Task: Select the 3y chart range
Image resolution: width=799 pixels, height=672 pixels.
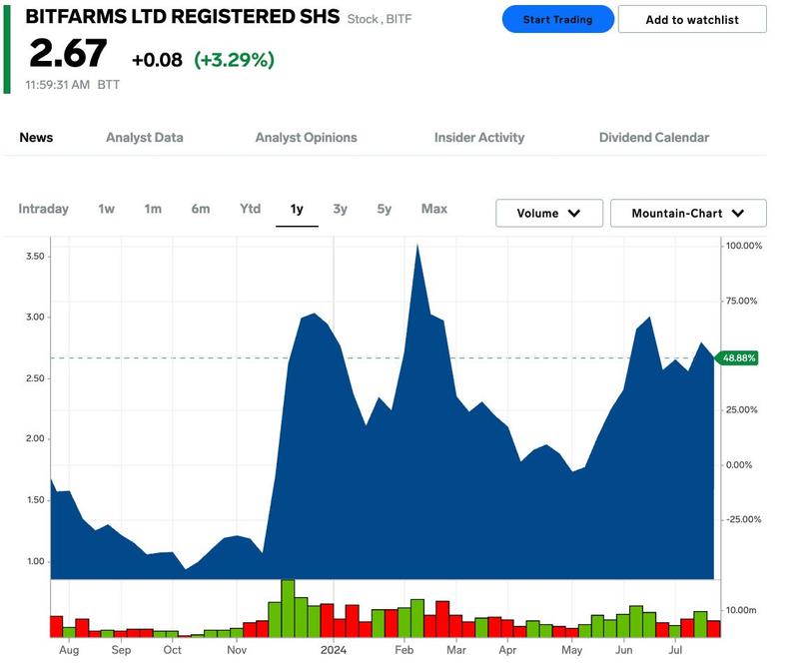Action: point(341,209)
